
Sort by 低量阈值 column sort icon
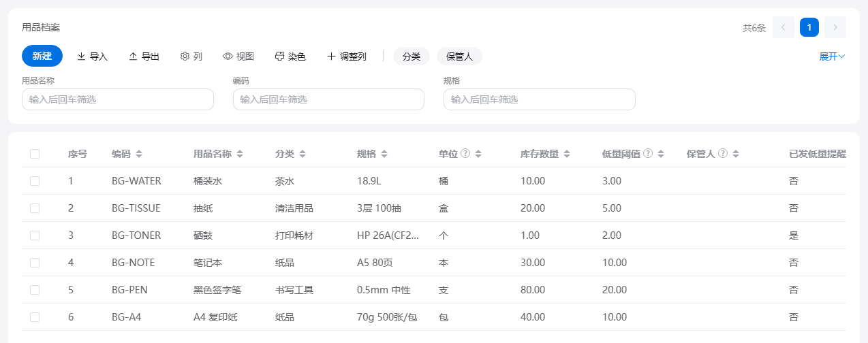pos(661,154)
